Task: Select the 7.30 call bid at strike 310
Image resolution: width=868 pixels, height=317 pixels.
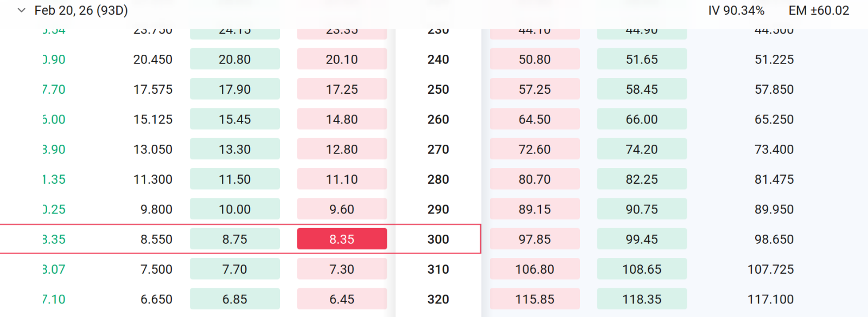Action: point(342,269)
